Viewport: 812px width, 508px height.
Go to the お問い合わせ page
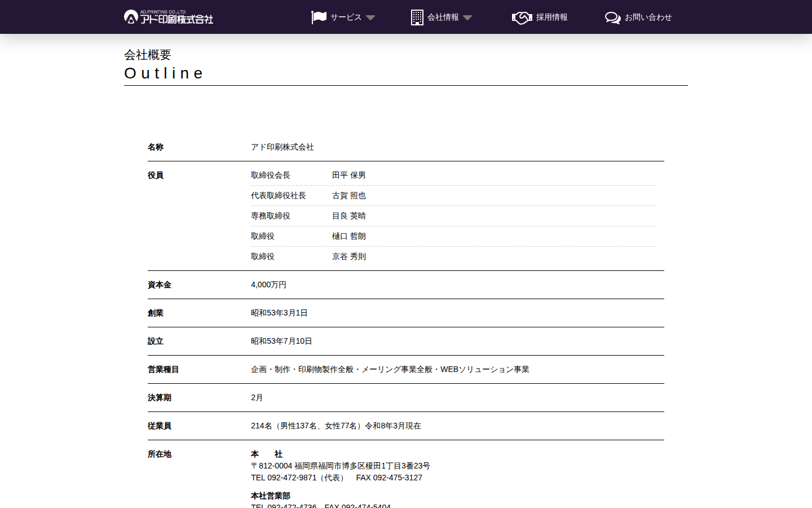pyautogui.click(x=648, y=17)
